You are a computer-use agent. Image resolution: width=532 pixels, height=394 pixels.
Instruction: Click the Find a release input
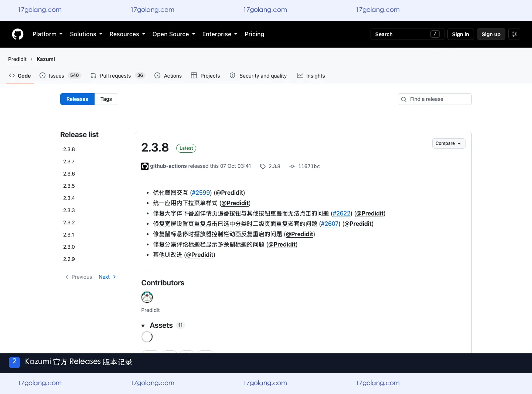click(x=434, y=99)
